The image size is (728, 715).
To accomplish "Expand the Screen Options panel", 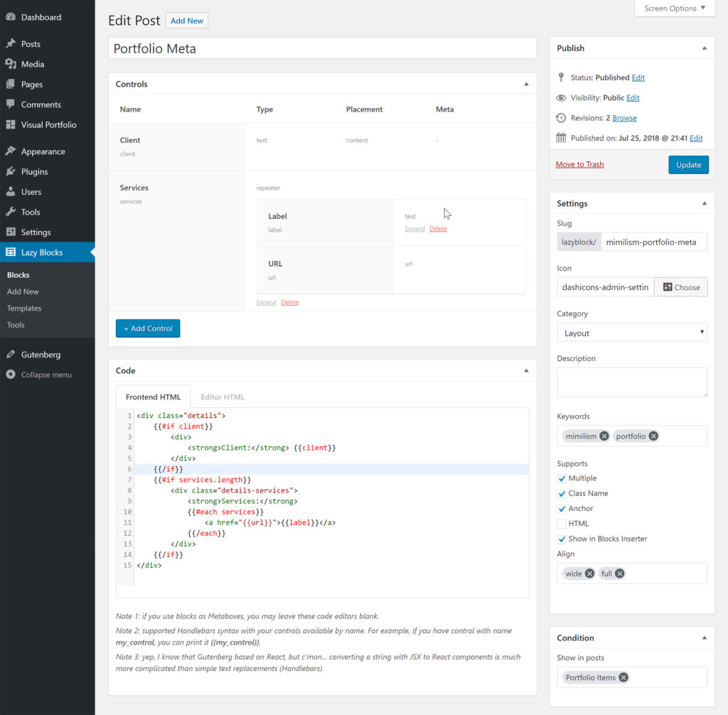I will 673,8.
